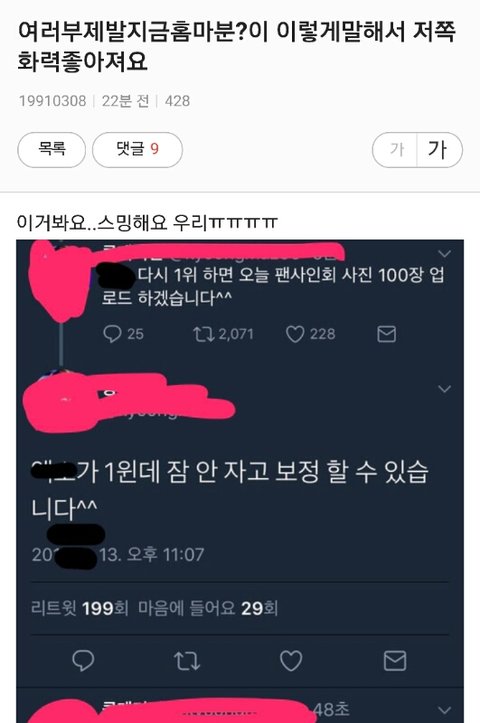Tap the envelope share icon under main tweet
The height and width of the screenshot is (723, 480).
[395, 660]
